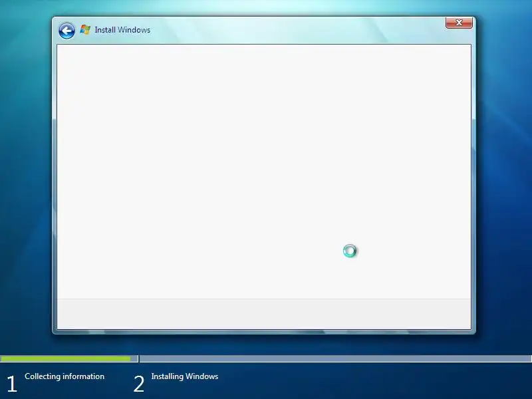Image resolution: width=532 pixels, height=399 pixels.
Task: Close the Install Windows dialog
Action: [459, 23]
